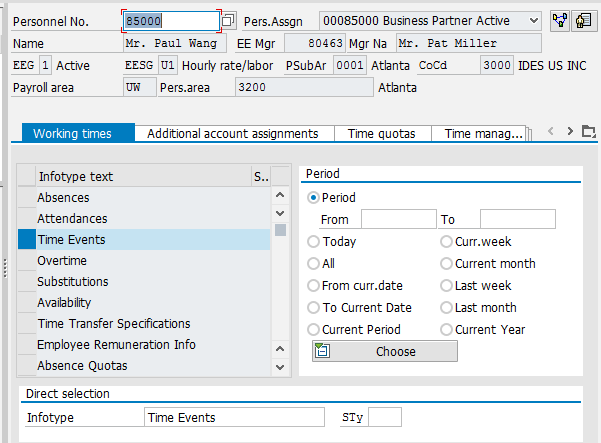Viewport: 601px width, 443px height.
Task: Open search help next to Personnel No.
Action: click(228, 21)
